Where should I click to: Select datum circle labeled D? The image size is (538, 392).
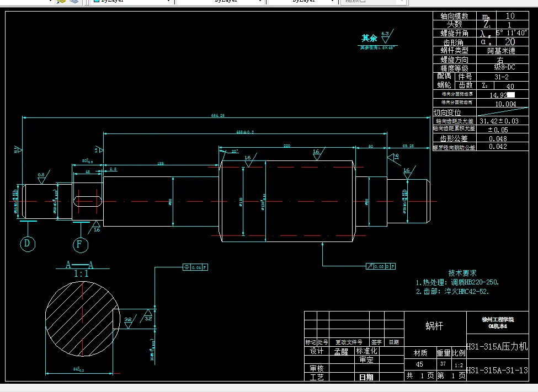(x=28, y=244)
